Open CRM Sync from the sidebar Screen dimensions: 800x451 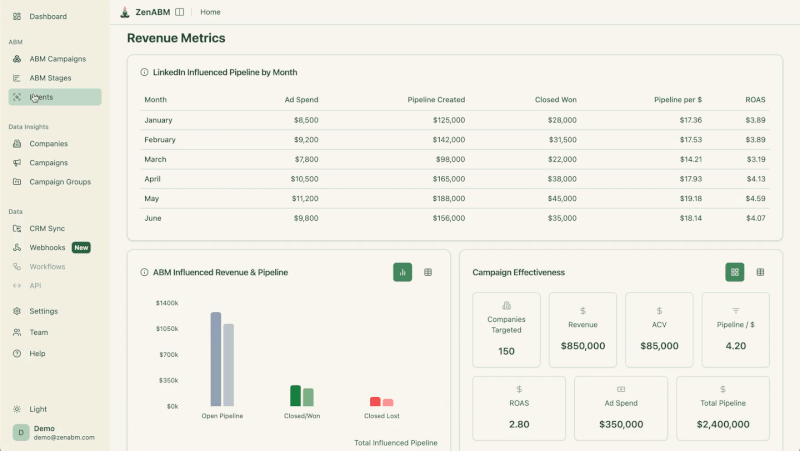click(46, 229)
